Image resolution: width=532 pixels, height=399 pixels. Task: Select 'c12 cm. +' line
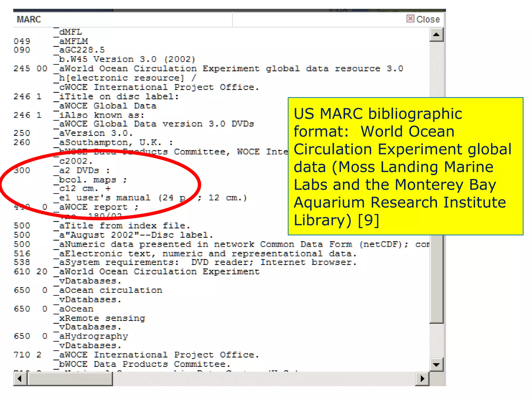tap(82, 189)
